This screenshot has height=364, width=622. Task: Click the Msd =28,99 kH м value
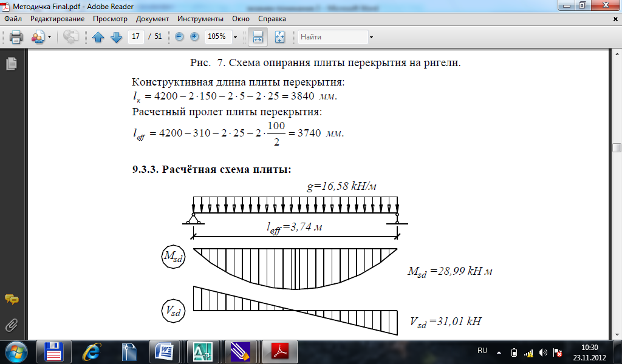coord(450,271)
